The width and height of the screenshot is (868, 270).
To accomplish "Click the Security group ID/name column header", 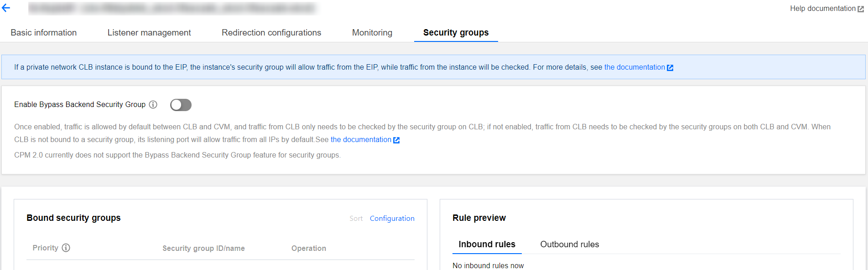I will [203, 248].
